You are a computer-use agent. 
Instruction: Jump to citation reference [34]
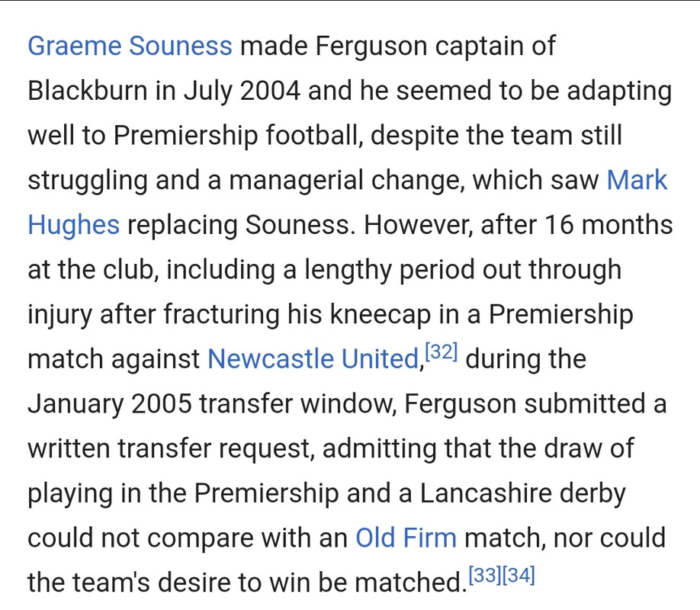pyautogui.click(x=519, y=575)
